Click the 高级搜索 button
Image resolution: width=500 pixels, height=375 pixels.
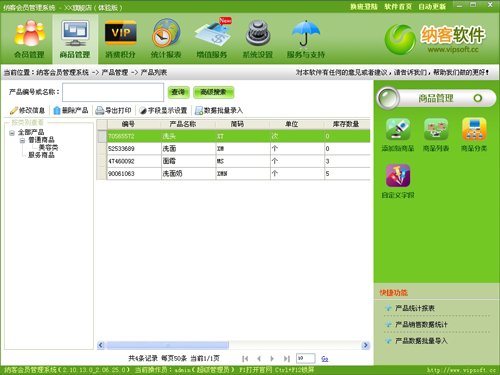(x=213, y=92)
